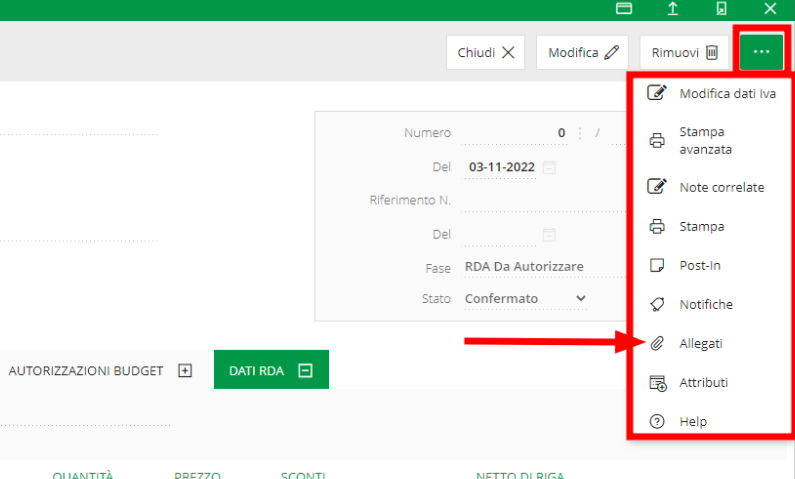
Task: Click the Help question mark icon
Action: (x=657, y=421)
